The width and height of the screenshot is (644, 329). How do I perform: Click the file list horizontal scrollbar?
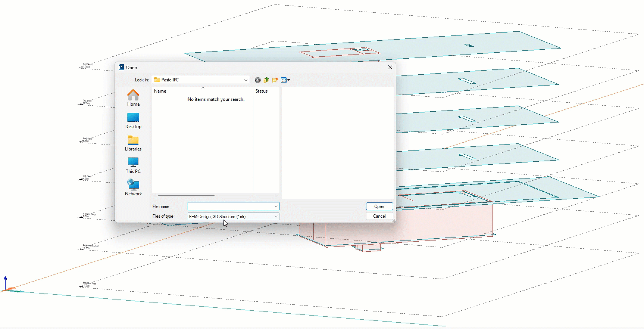click(186, 195)
